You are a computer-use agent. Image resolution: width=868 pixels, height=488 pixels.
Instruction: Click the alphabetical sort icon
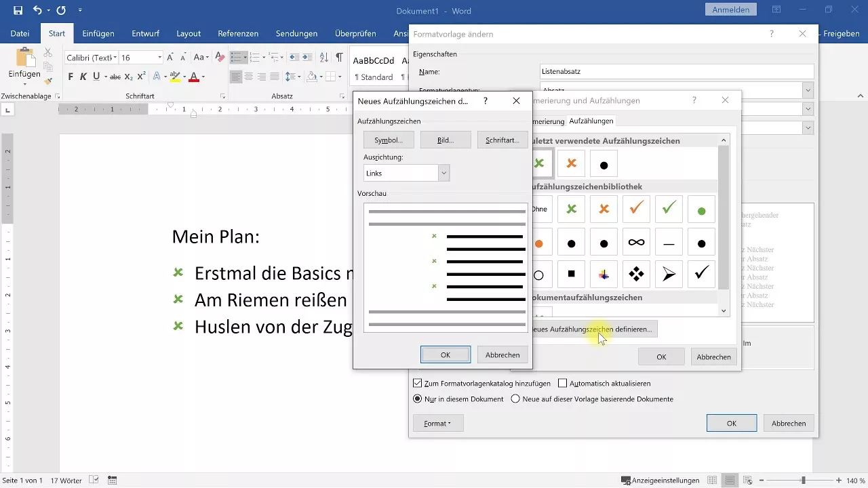[325, 57]
